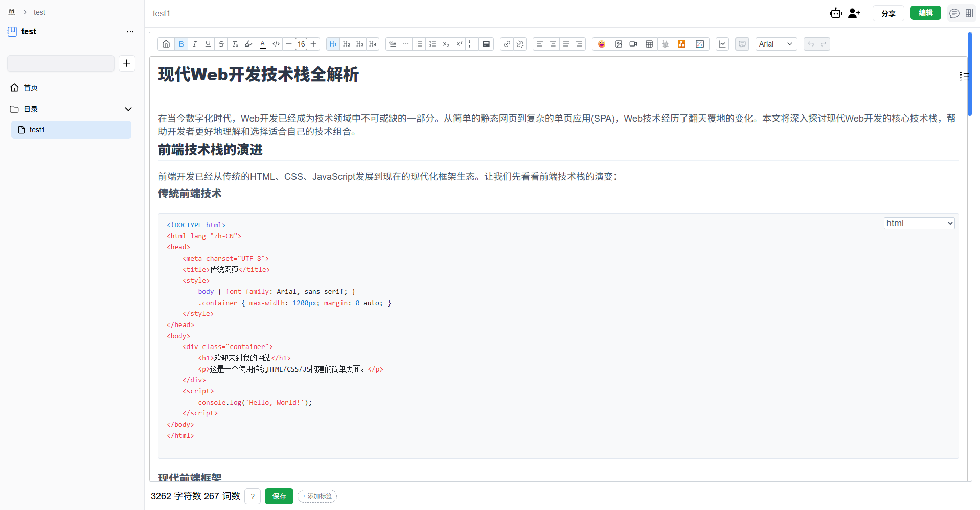The height and width of the screenshot is (510, 980).
Task: Open the more options menu for test workspace
Action: pos(130,31)
